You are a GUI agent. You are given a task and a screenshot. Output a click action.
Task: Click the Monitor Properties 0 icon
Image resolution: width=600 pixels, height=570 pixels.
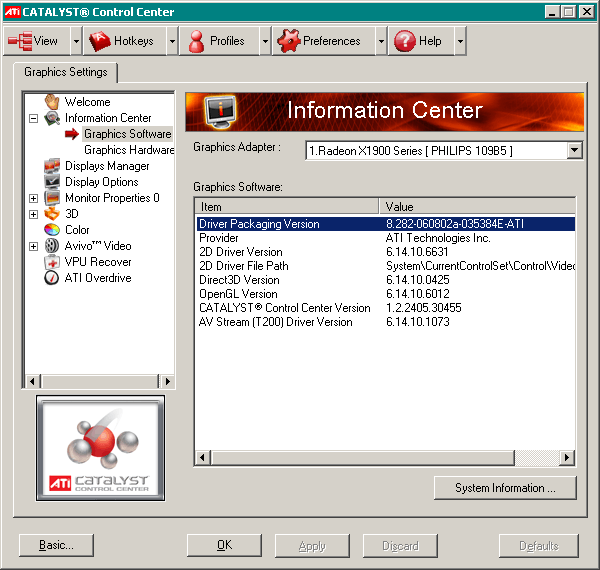click(x=52, y=198)
